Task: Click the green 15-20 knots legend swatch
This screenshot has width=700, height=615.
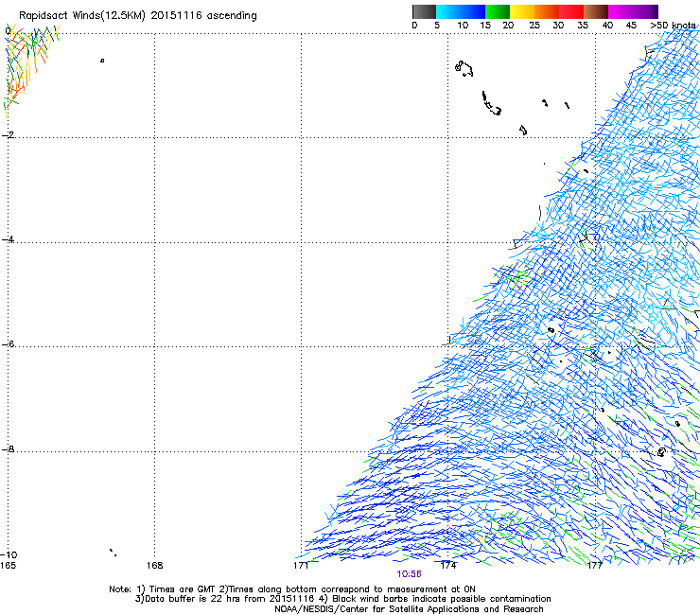Action: point(498,11)
